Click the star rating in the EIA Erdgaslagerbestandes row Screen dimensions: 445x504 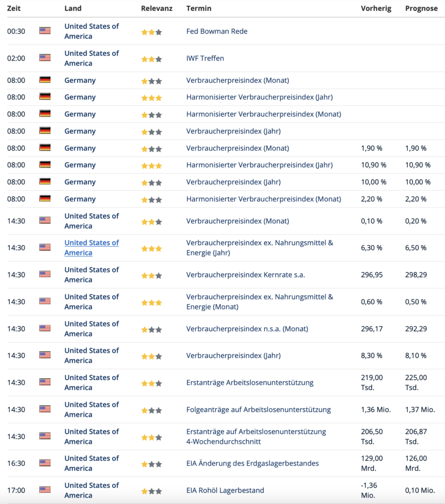[x=151, y=464]
